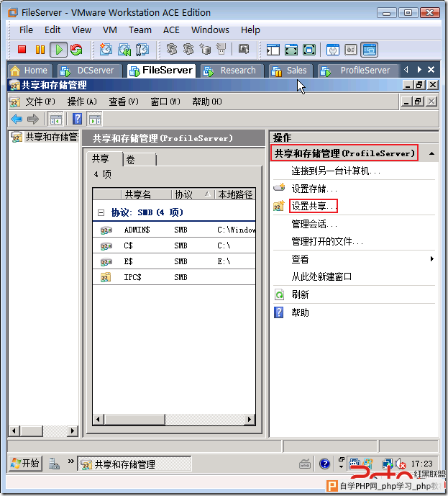Click 连接到另一台计算机... action
The width and height of the screenshot is (448, 496).
tap(336, 171)
